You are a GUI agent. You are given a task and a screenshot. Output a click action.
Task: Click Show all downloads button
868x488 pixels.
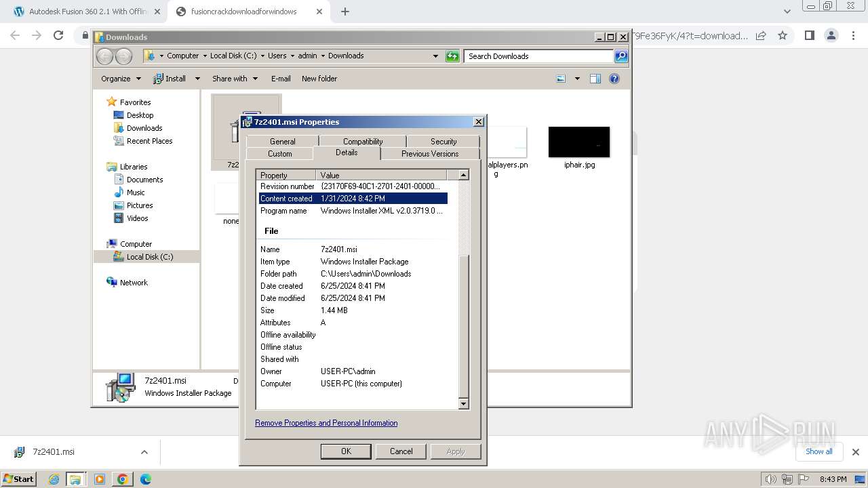coord(819,451)
